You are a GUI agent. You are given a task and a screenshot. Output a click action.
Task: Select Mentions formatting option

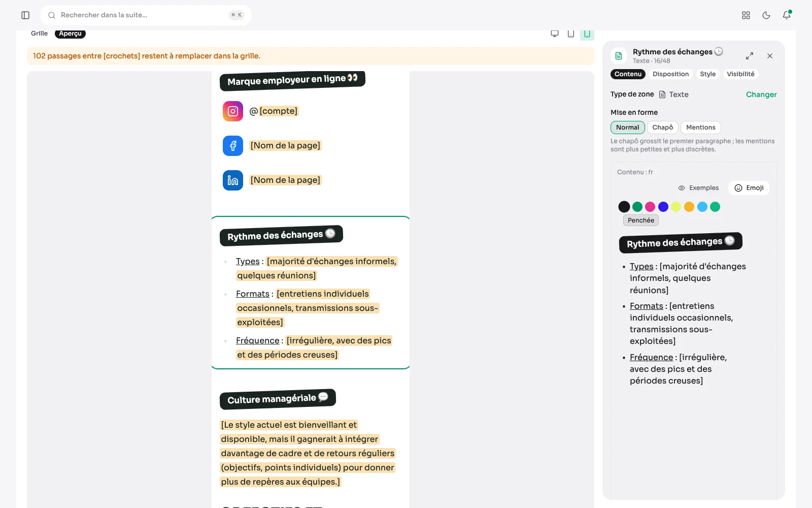point(701,128)
